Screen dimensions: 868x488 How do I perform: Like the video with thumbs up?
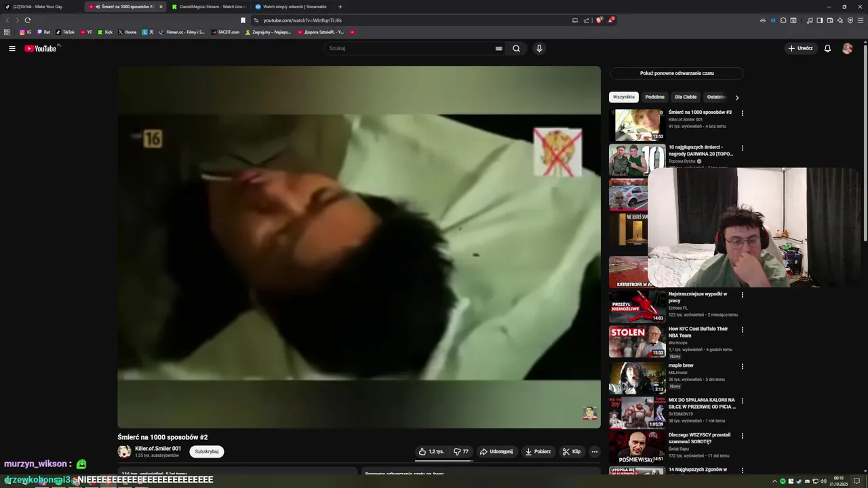tap(431, 451)
